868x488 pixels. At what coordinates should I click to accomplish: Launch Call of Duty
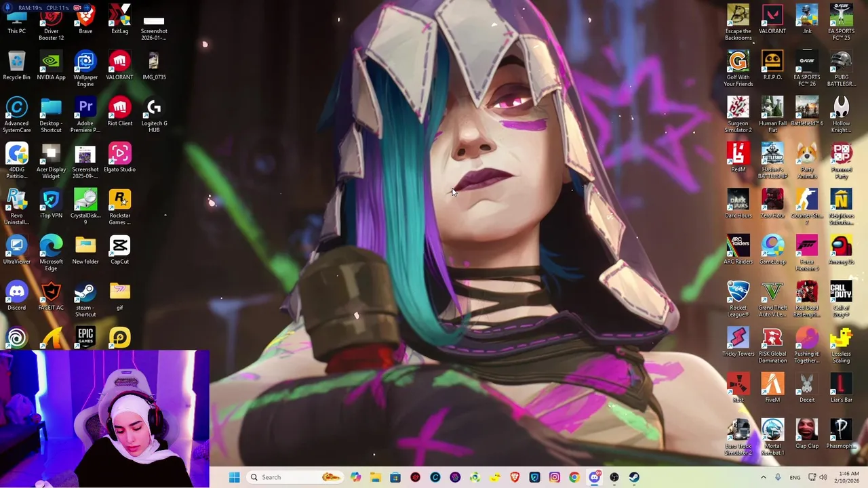pyautogui.click(x=841, y=300)
